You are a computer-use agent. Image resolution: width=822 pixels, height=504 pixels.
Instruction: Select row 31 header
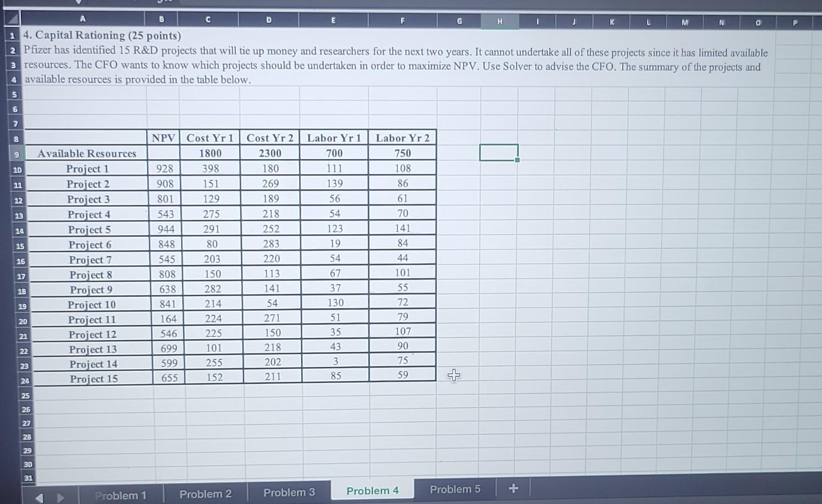pyautogui.click(x=28, y=478)
